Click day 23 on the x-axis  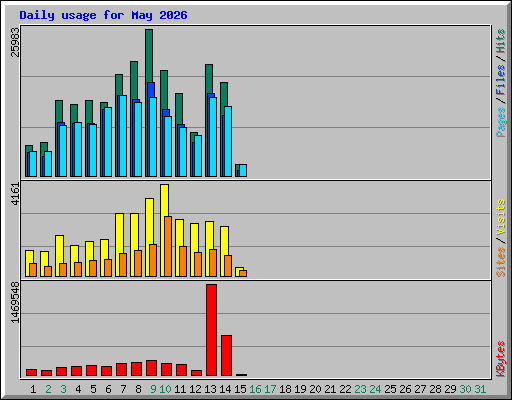point(360,389)
